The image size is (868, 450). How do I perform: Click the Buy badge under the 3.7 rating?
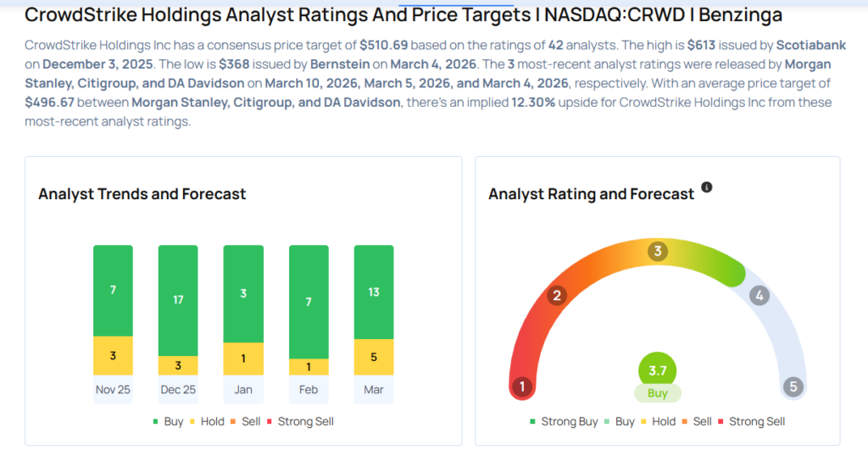(x=658, y=393)
